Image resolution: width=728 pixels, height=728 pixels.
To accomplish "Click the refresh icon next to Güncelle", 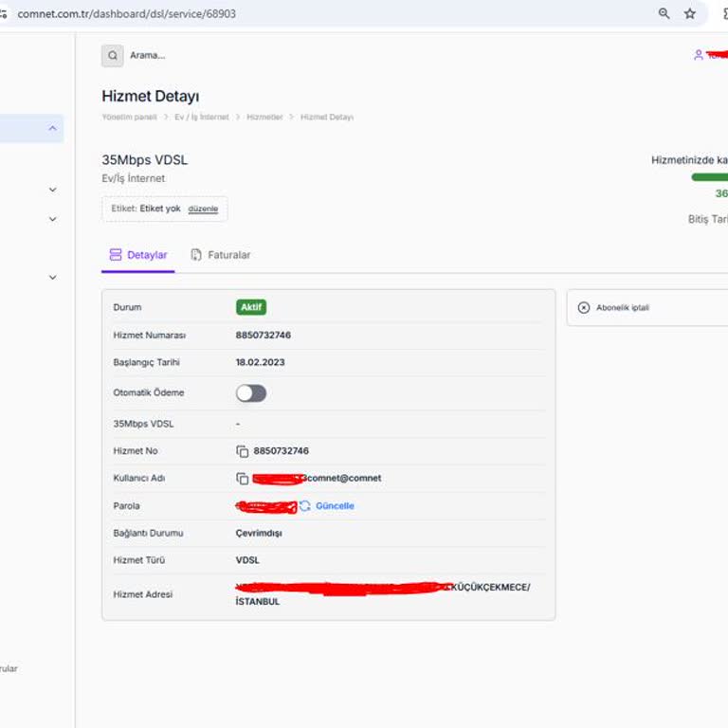I will (x=305, y=506).
